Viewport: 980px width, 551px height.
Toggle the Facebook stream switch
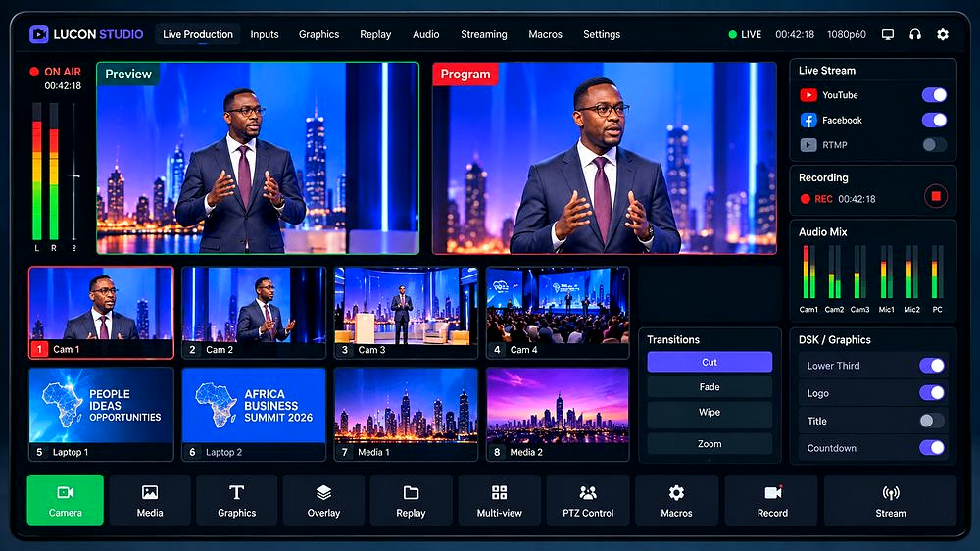coord(934,120)
